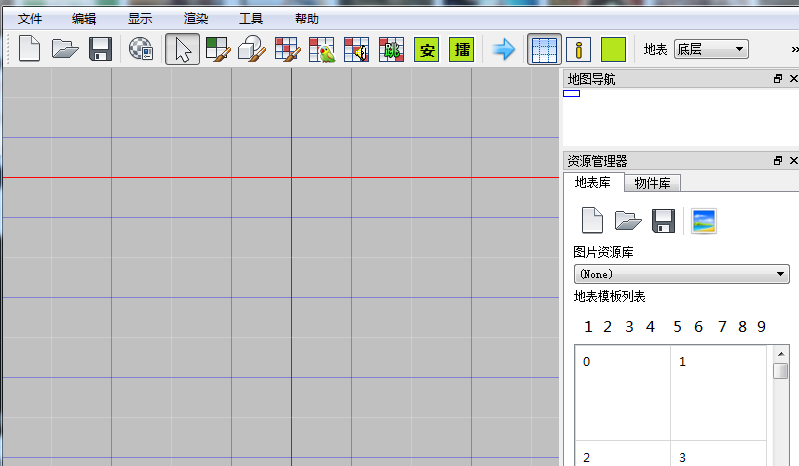Expand the toolbar overflow chevron
The height and width of the screenshot is (466, 799).
(x=794, y=49)
